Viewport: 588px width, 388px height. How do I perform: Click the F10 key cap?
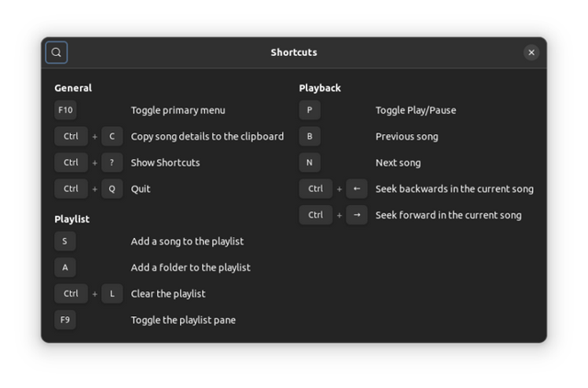65,110
